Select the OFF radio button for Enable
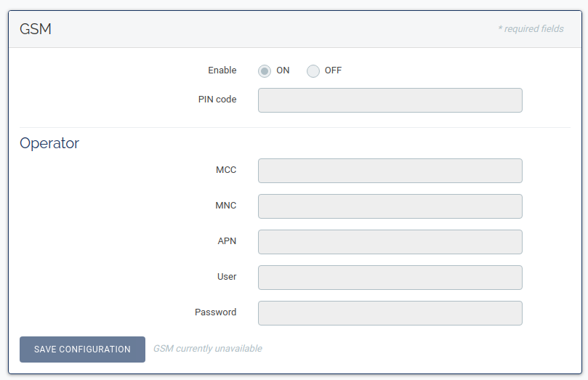Image resolution: width=588 pixels, height=380 pixels. [313, 71]
